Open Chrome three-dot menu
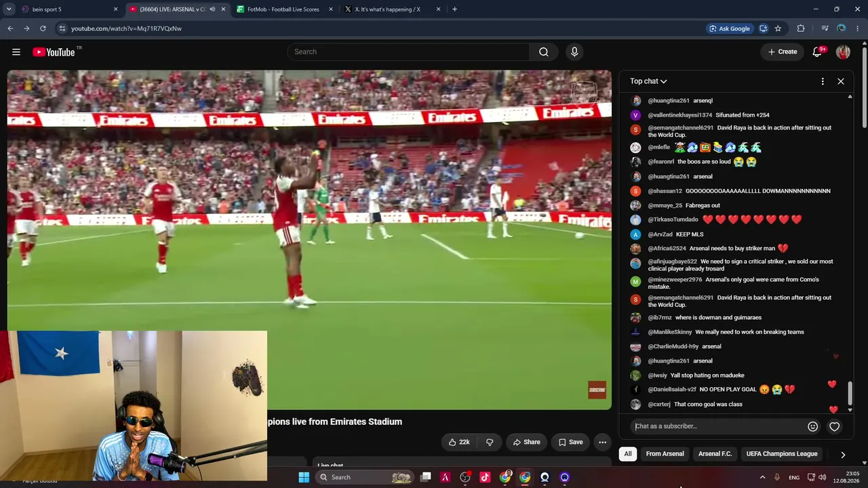The width and height of the screenshot is (868, 488). tap(858, 28)
